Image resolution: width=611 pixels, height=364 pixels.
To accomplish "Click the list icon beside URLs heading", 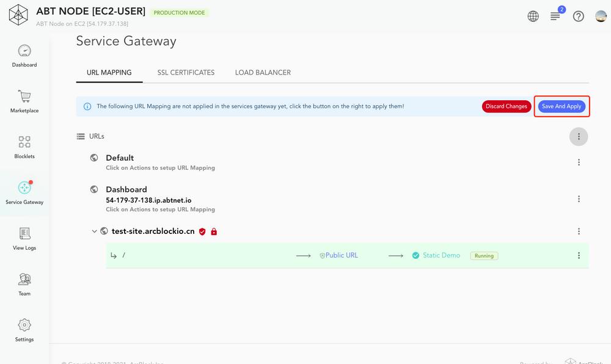I will (x=81, y=136).
